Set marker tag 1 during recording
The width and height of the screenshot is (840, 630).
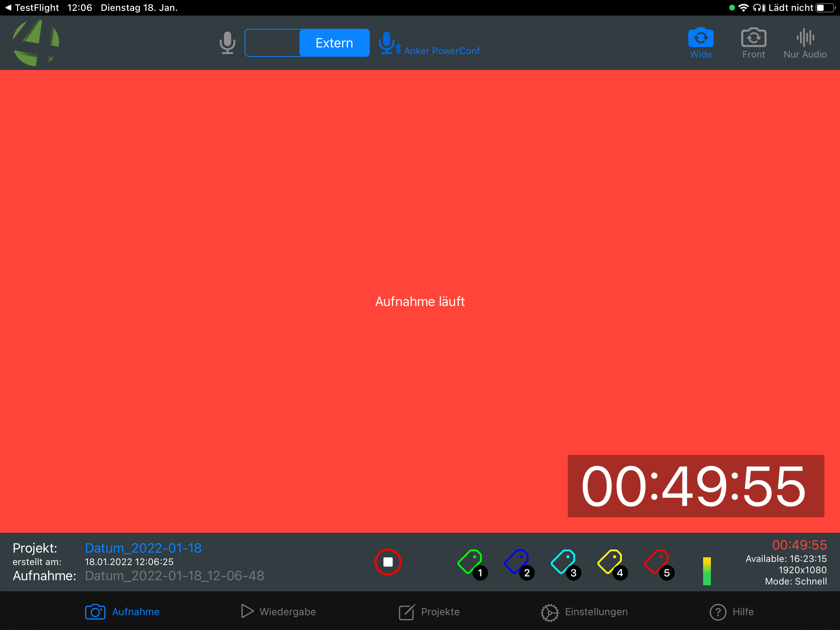click(471, 563)
